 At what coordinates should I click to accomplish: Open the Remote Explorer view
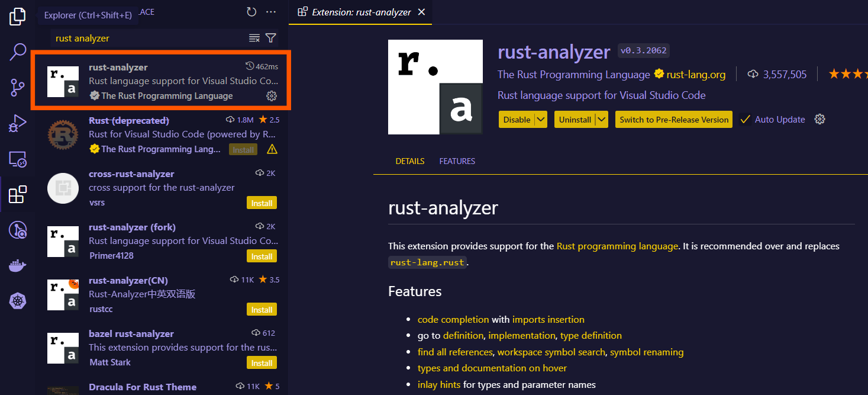(x=18, y=159)
